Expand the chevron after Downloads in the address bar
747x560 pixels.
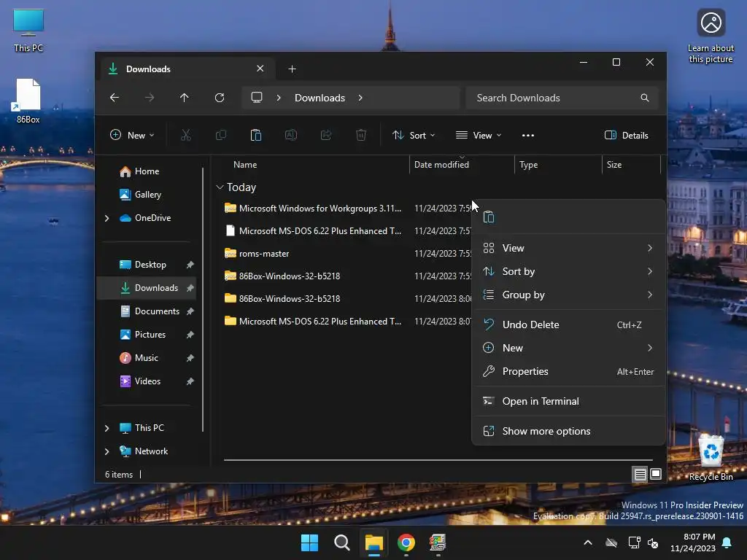[x=360, y=98]
